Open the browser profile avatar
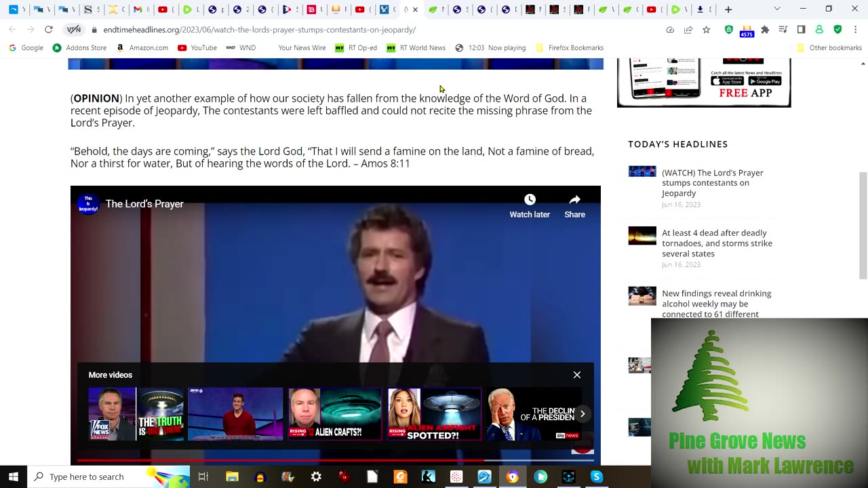This screenshot has height=488, width=868. pyautogui.click(x=819, y=30)
